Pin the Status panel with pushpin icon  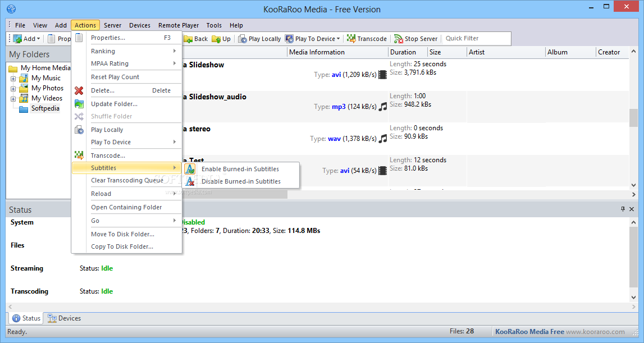tap(623, 209)
